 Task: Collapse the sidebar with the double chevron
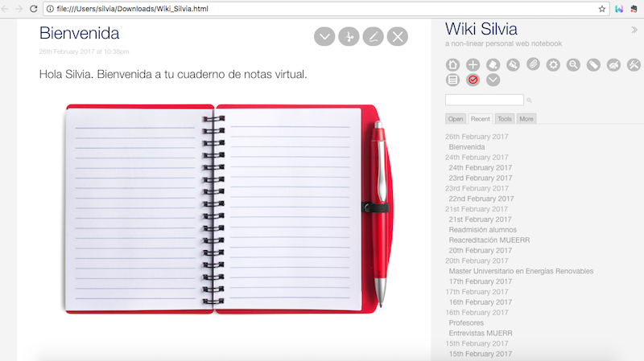point(634,30)
